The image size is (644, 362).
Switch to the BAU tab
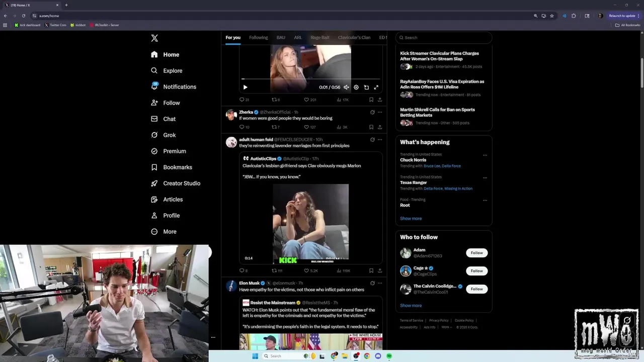click(x=281, y=38)
